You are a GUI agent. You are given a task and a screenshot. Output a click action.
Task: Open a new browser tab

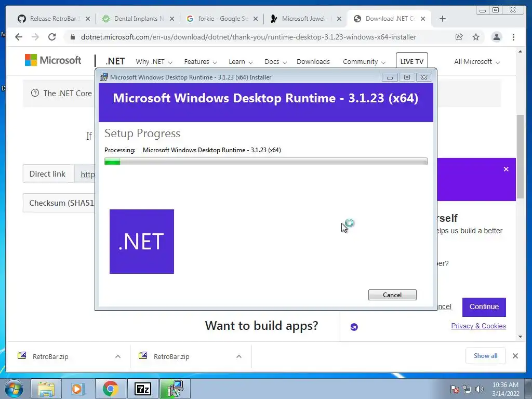pyautogui.click(x=443, y=19)
